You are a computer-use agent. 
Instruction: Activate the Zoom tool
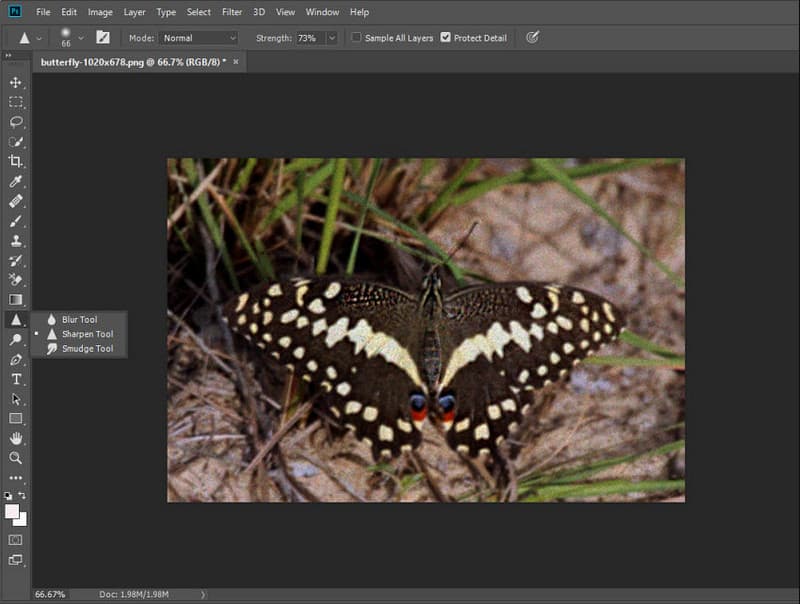pyautogui.click(x=14, y=458)
